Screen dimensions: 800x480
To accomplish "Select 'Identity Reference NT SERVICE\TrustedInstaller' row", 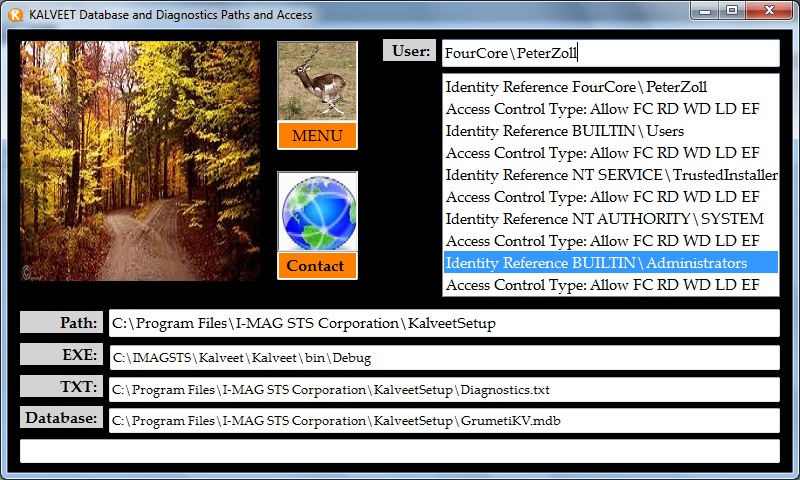I will 610,174.
